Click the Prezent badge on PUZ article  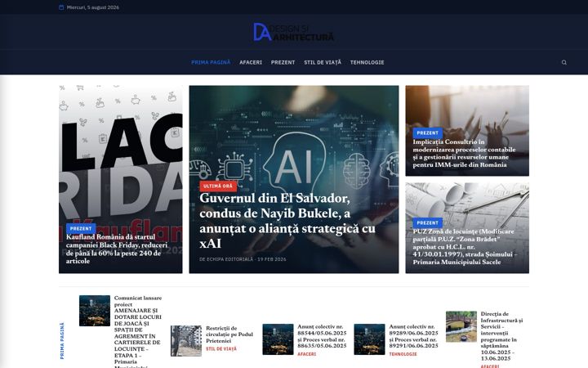tap(427, 222)
